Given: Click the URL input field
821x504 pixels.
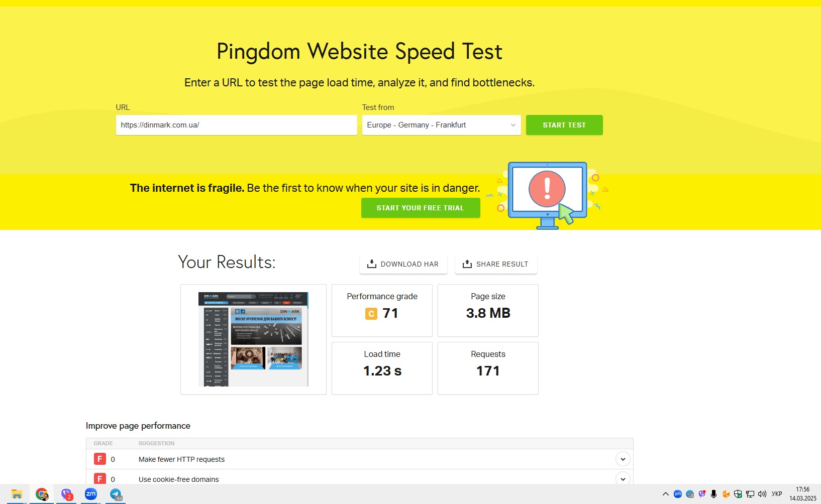Looking at the screenshot, I should (237, 125).
